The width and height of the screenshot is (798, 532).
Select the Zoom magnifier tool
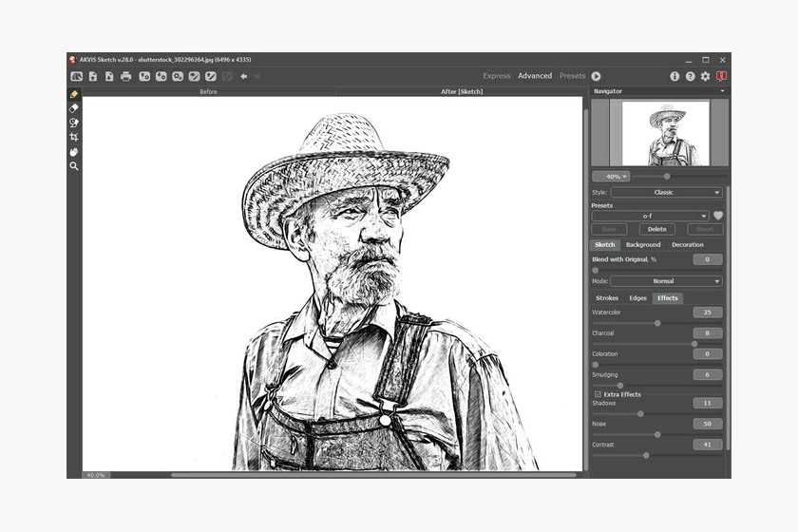pyautogui.click(x=74, y=166)
